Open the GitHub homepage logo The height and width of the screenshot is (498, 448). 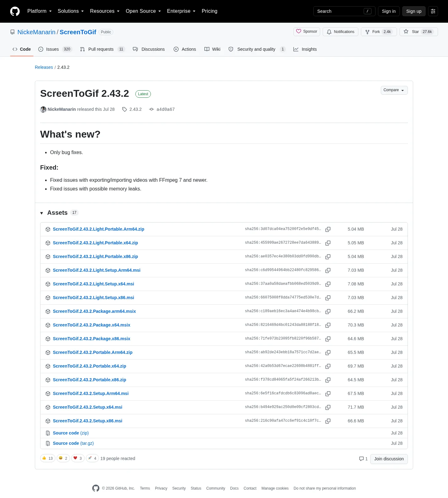[15, 11]
